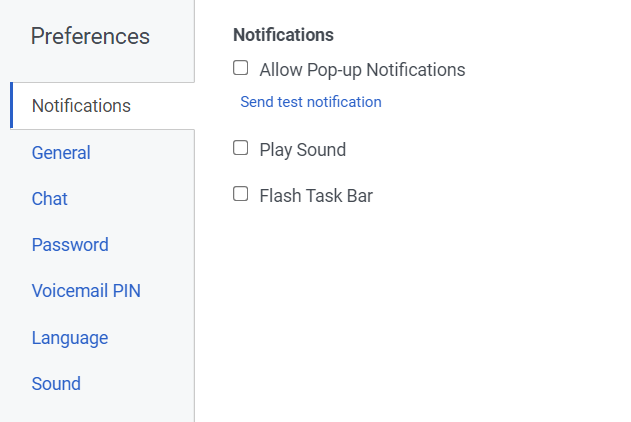
Task: Click the Play Sound label text
Action: point(302,150)
